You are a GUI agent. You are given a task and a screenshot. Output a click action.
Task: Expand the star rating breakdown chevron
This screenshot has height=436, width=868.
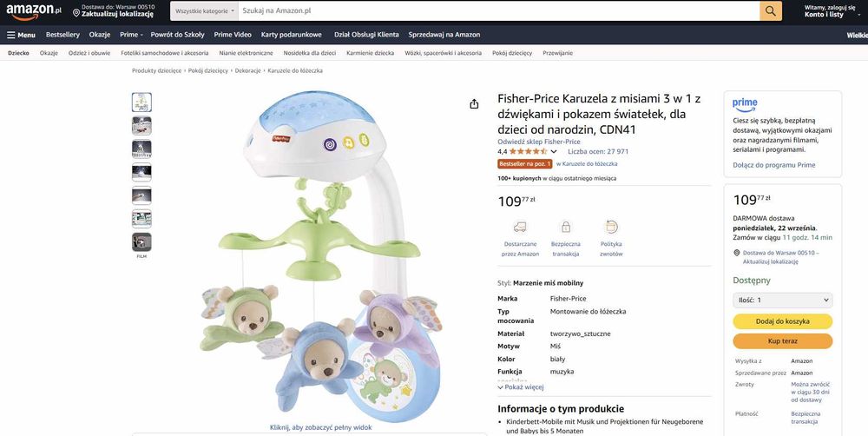point(554,152)
